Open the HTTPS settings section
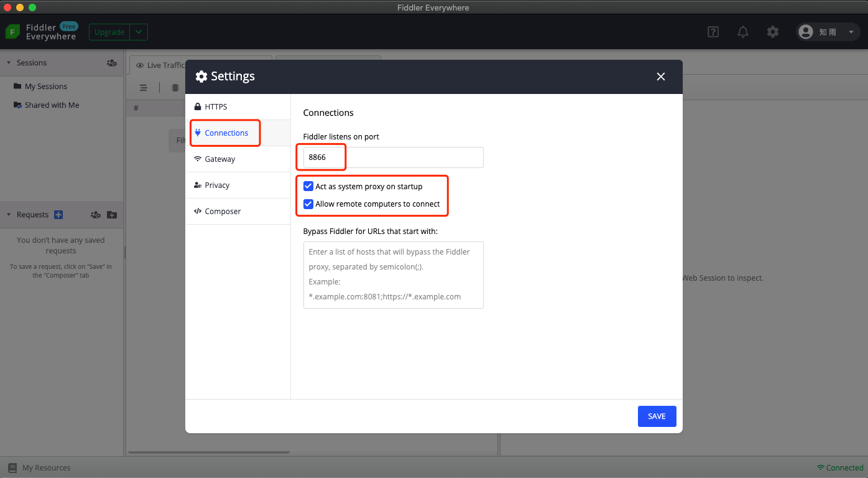The width and height of the screenshot is (868, 478). pos(238,107)
